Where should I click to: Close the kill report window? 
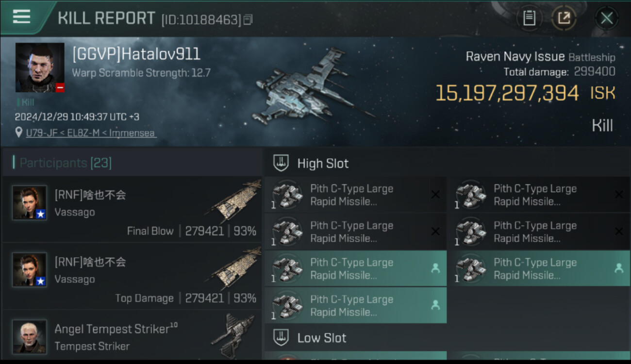click(606, 18)
